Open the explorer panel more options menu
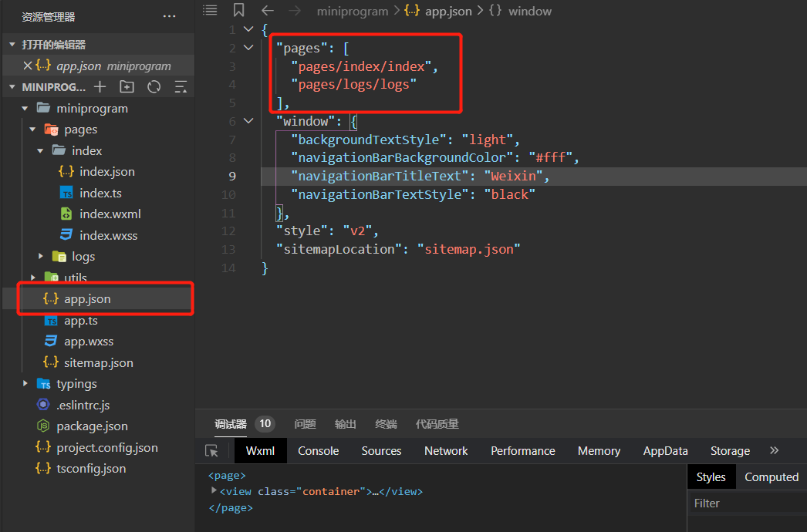 (x=169, y=16)
